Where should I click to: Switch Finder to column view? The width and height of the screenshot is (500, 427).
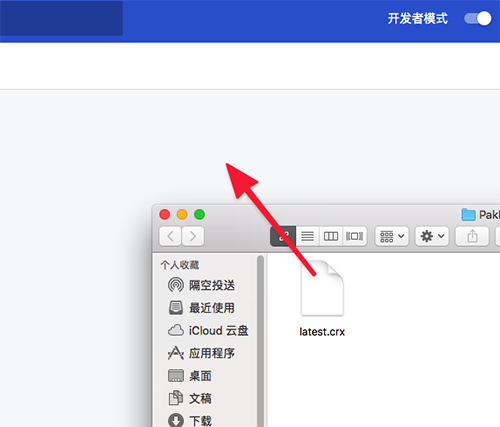331,236
